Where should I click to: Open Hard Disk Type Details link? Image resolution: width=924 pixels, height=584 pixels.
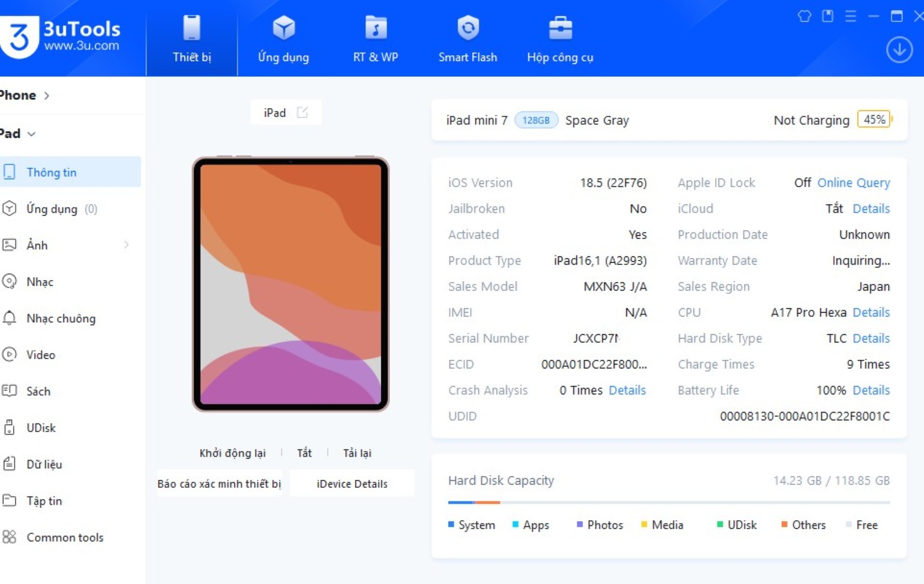click(871, 339)
